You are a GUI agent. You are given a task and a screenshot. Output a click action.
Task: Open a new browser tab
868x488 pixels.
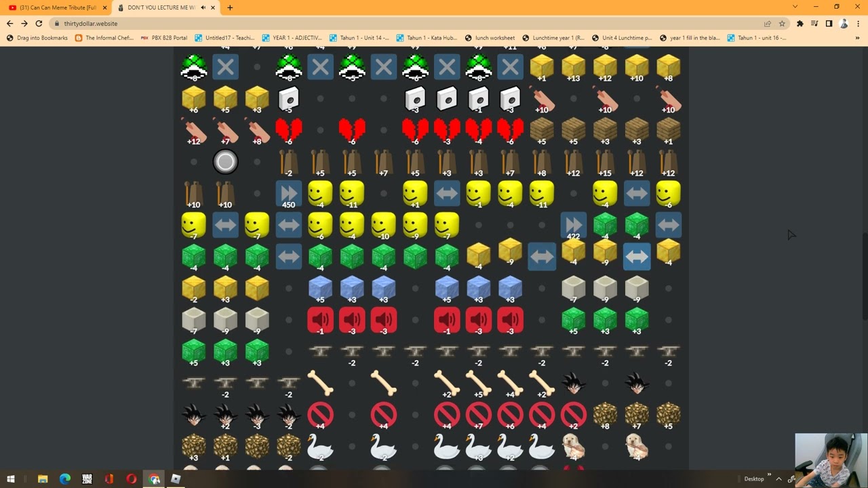click(x=230, y=7)
